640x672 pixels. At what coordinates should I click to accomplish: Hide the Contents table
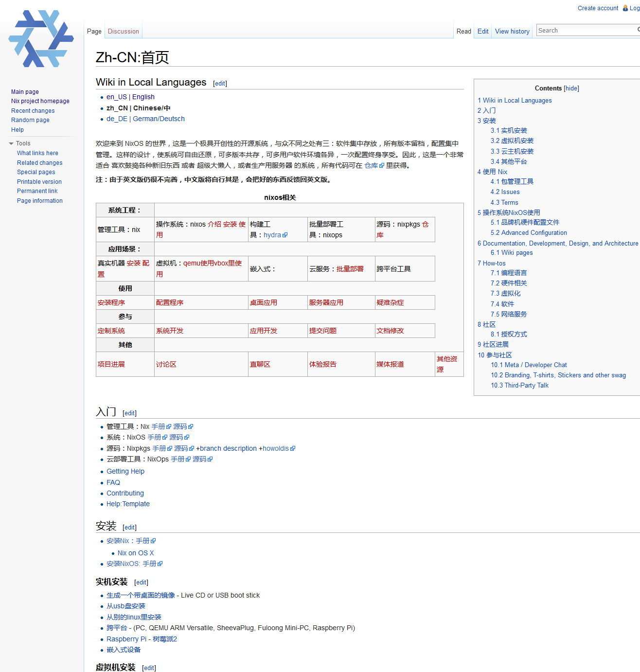point(571,88)
